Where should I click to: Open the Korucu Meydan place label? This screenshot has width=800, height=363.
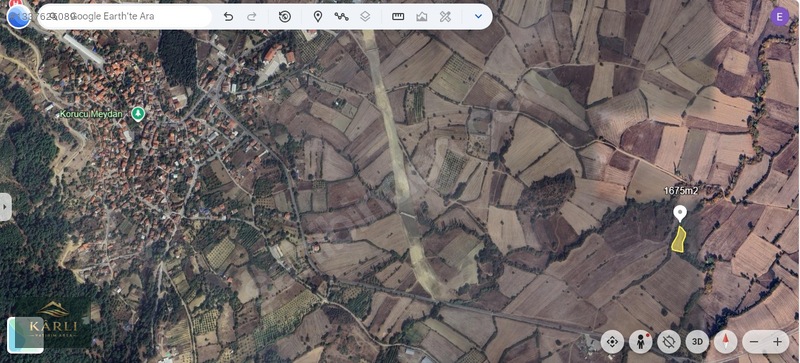click(x=91, y=114)
